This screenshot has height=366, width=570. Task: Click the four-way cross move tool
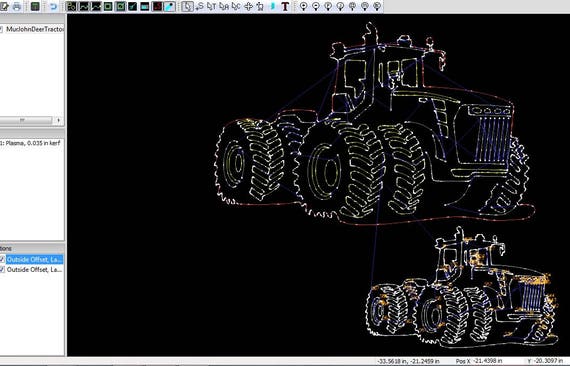click(248, 7)
